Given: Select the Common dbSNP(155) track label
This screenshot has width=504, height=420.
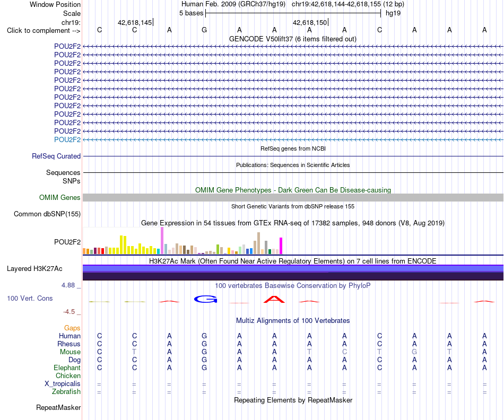Looking at the screenshot, I should (47, 214).
